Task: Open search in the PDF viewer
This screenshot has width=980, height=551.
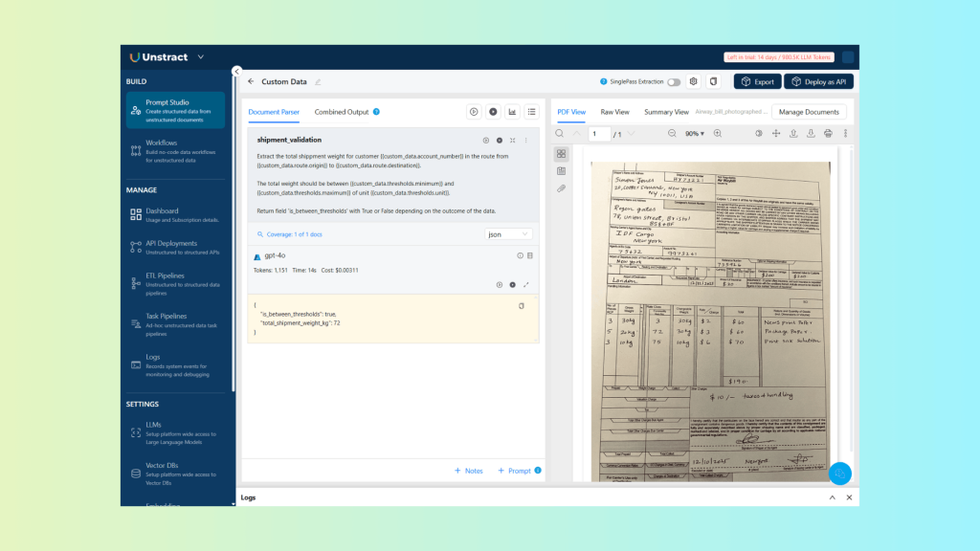Action: point(559,133)
